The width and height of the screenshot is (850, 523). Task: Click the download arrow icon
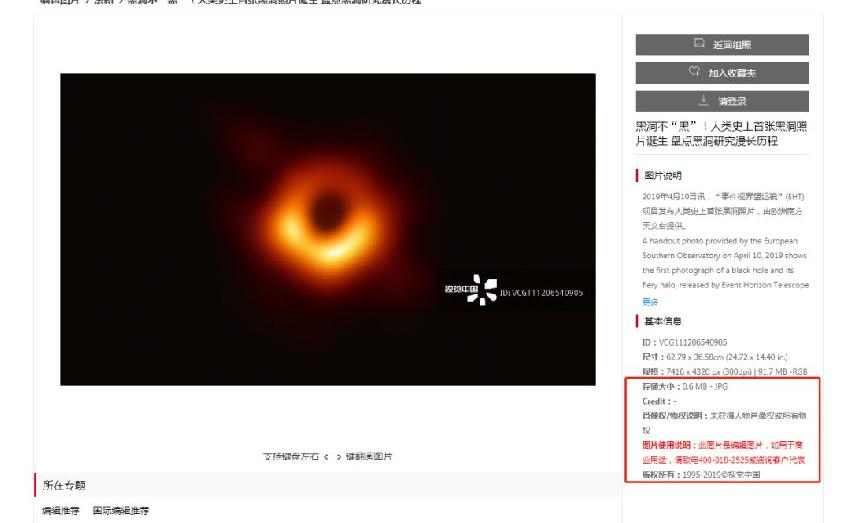(703, 101)
